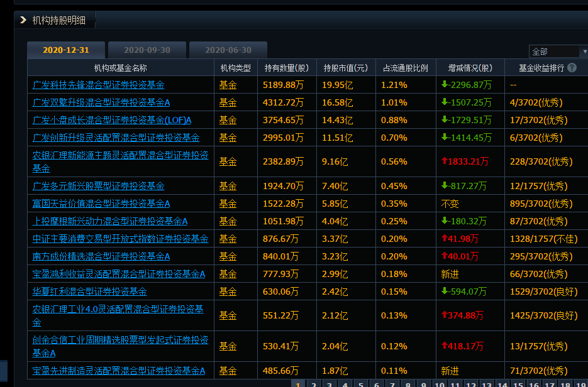Click the 持股市值(元) column header
Image resolution: width=588 pixels, height=387 pixels.
pos(346,68)
